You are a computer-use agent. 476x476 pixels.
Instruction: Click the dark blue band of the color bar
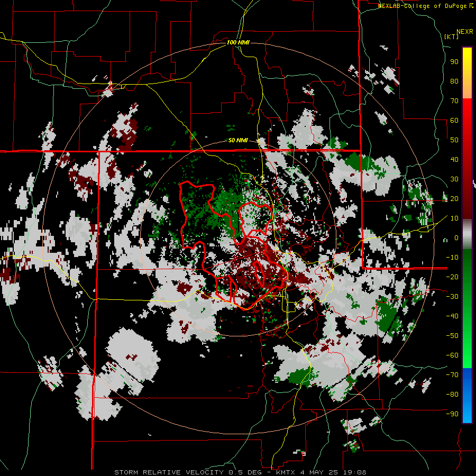[467, 374]
